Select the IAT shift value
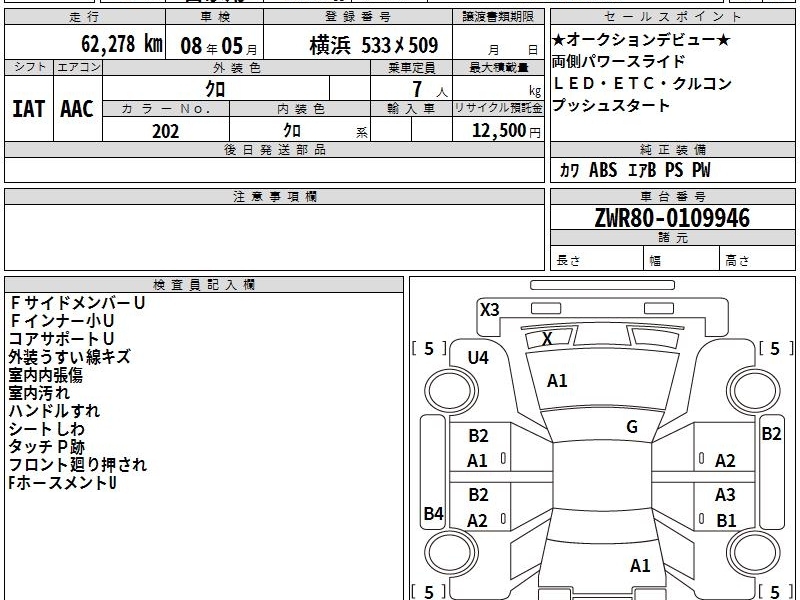The image size is (800, 600). 29,109
